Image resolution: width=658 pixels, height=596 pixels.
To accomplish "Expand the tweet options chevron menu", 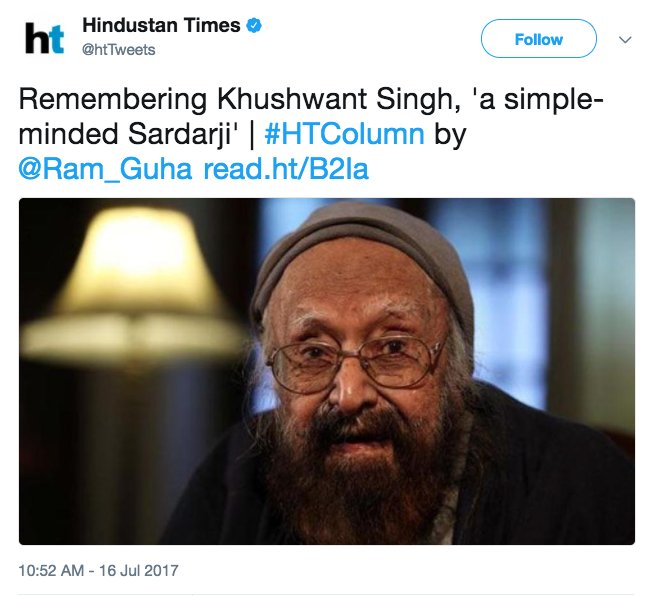I will pos(625,40).
